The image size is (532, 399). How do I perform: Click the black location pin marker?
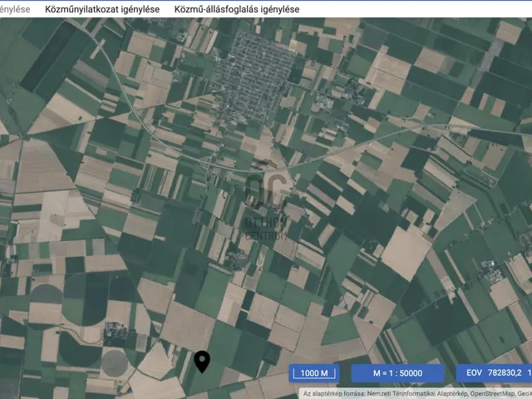pyautogui.click(x=202, y=361)
